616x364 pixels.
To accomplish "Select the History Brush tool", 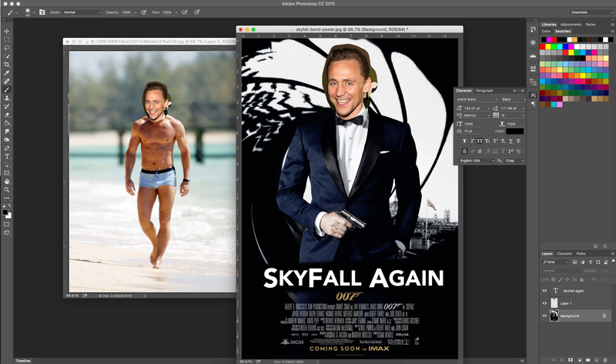I will point(7,106).
